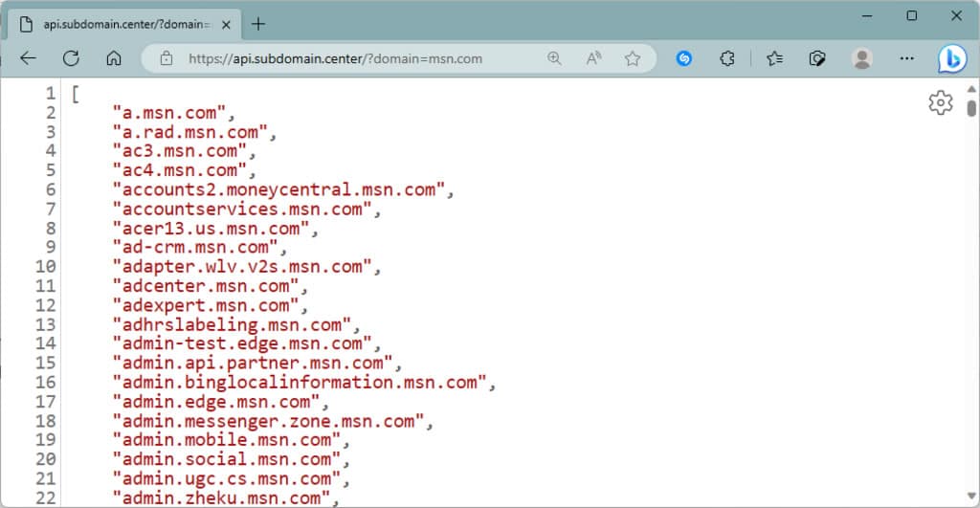Minimize the browser window

tap(867, 15)
